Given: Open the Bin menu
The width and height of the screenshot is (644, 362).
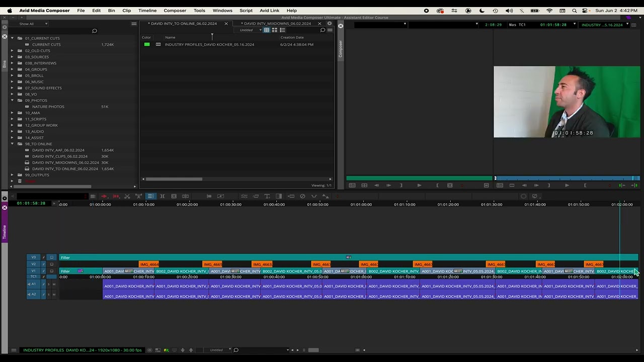Looking at the screenshot, I should click(x=112, y=11).
